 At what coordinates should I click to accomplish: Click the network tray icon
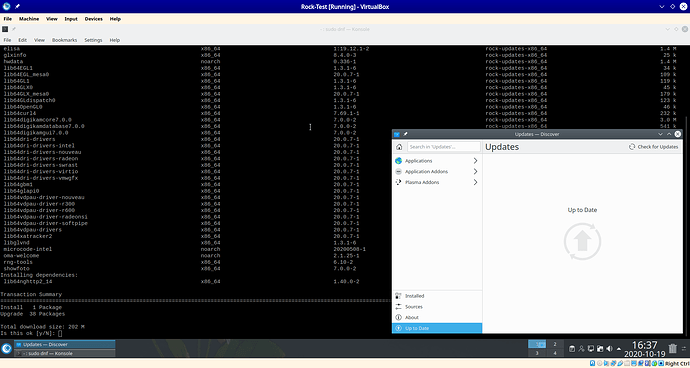point(591,349)
